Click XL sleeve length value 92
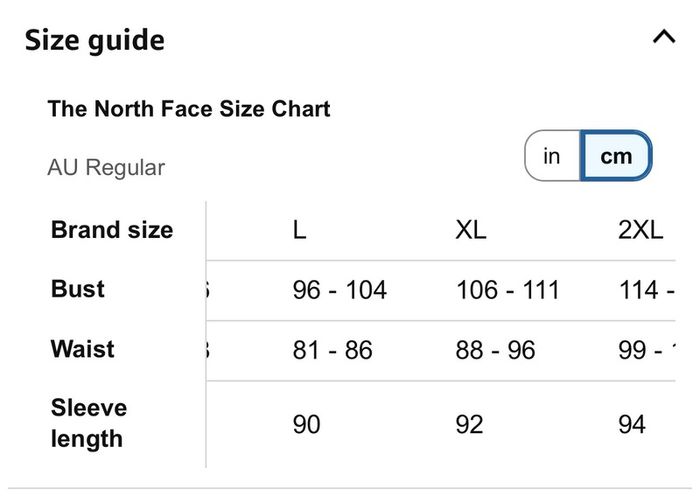Image resolution: width=700 pixels, height=502 pixels. tap(469, 424)
